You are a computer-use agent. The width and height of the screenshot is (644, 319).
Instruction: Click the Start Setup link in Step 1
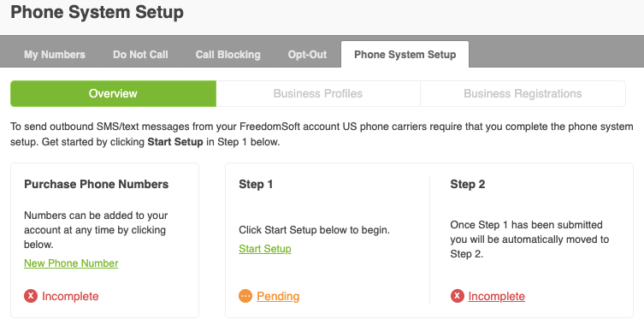tap(265, 249)
